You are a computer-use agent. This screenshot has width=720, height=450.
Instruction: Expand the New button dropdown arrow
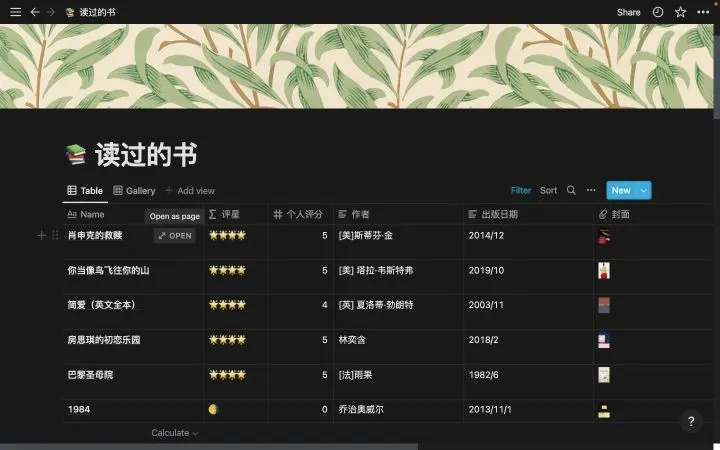click(x=644, y=190)
